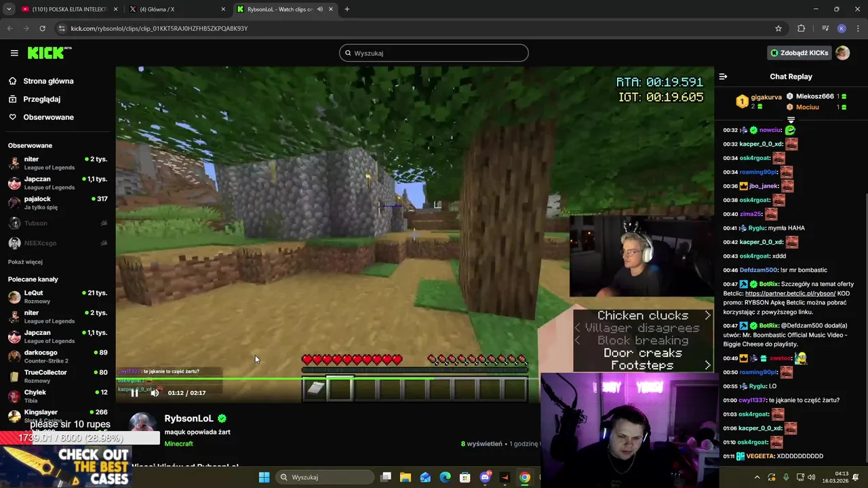Open Discord from the taskbar
868x488 pixels.
485,477
